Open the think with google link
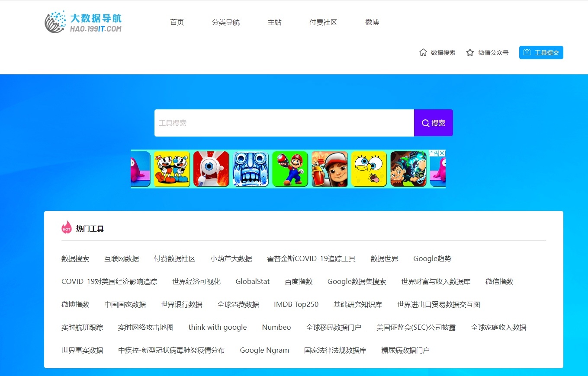588x376 pixels. pyautogui.click(x=218, y=327)
